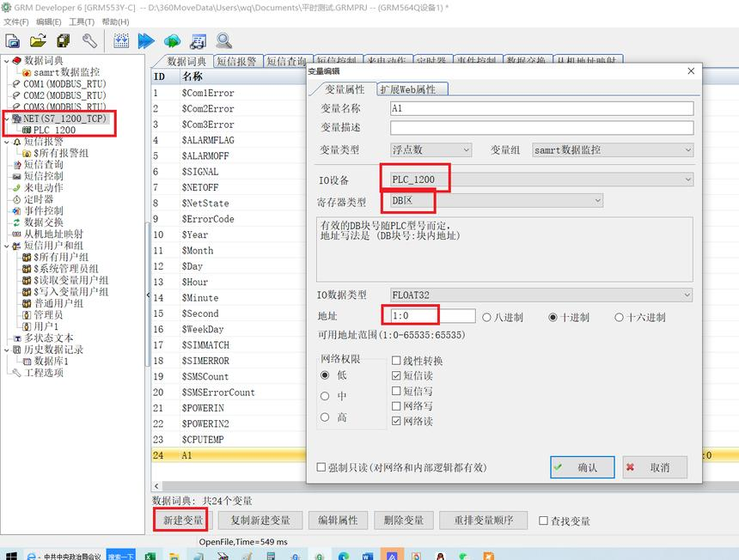Click the 新建变量 button

[x=183, y=520]
